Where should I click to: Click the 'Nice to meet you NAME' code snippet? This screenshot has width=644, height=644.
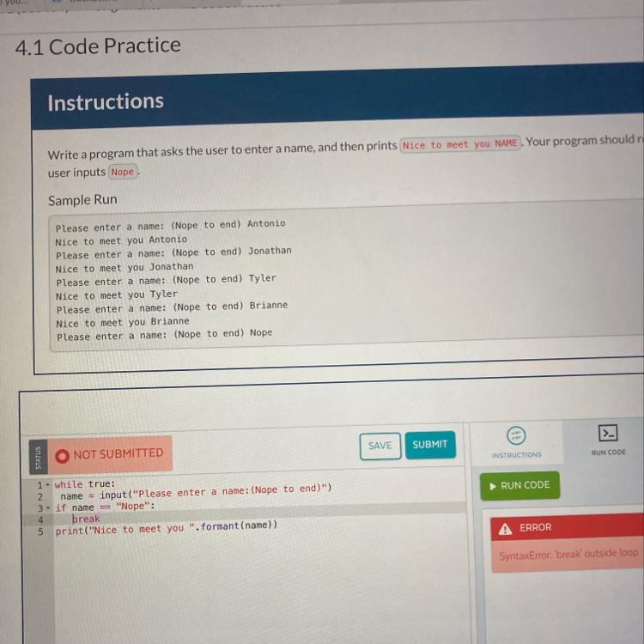click(x=459, y=144)
